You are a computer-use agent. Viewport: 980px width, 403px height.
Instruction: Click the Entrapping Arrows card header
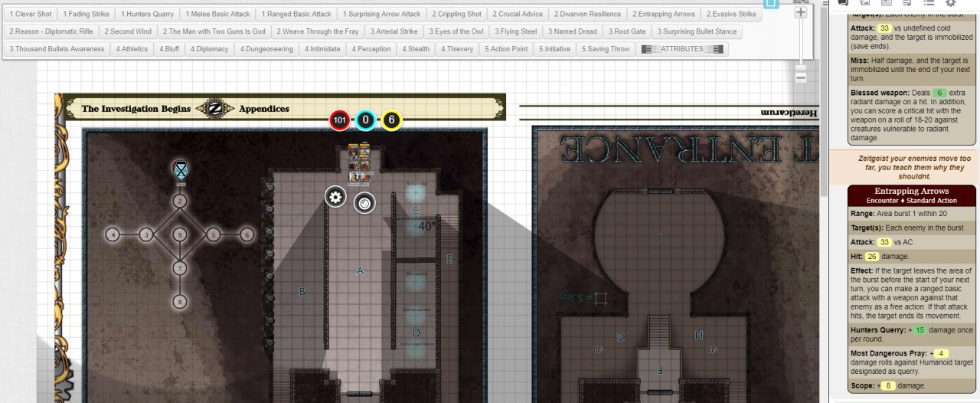911,195
